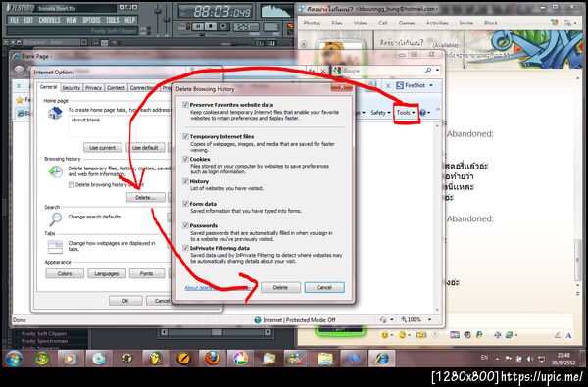Switch to Internet Explorer taskbar icon
This screenshot has width=588, height=387.
tap(382, 359)
